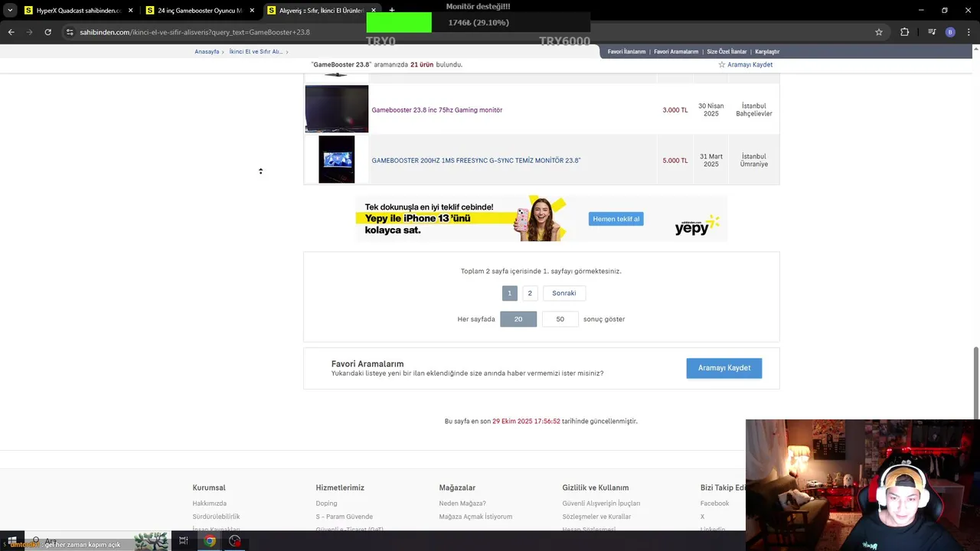Open Karşılaştır in the top bar
980x551 pixels.
point(767,51)
